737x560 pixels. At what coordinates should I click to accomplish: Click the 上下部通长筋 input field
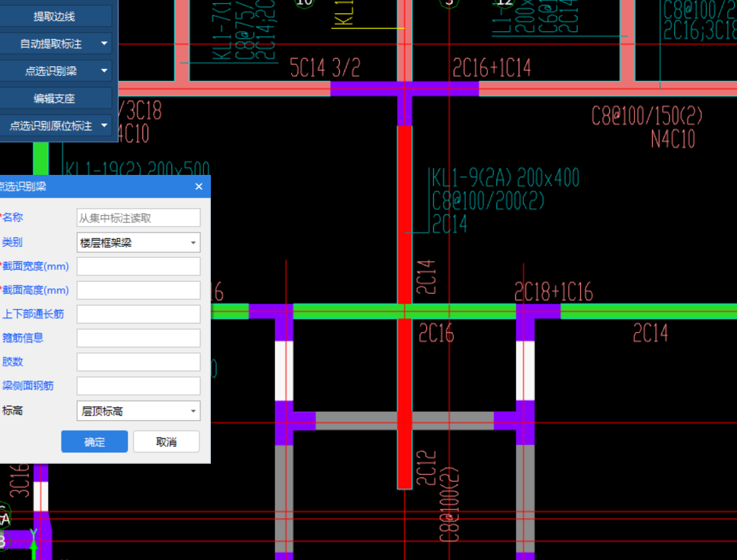click(x=139, y=314)
